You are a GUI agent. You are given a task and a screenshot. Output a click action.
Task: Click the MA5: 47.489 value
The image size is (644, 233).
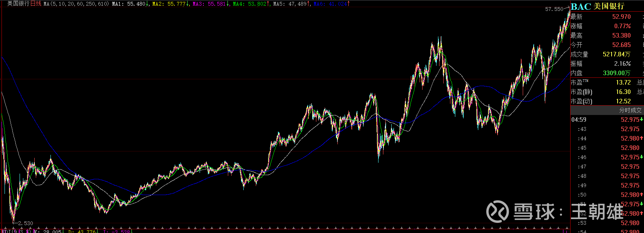click(291, 4)
